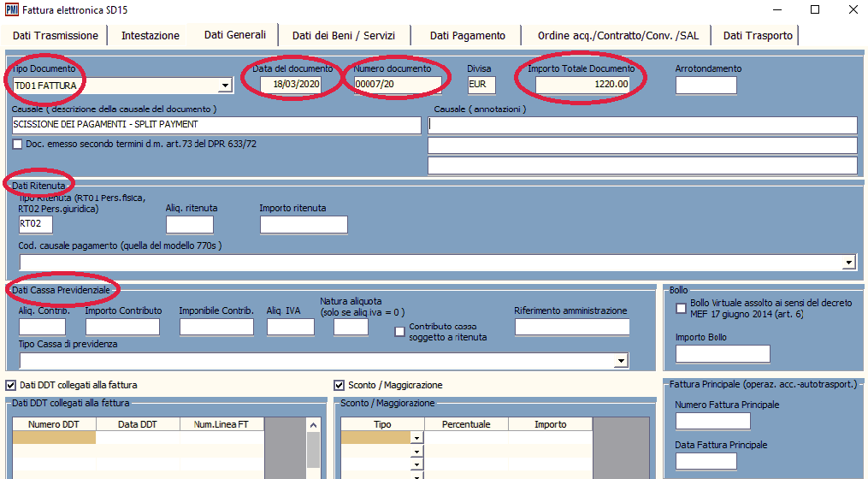Uncheck Dati DDT collegati alla fattura
Viewport: 868px width, 479px height.
[11, 385]
